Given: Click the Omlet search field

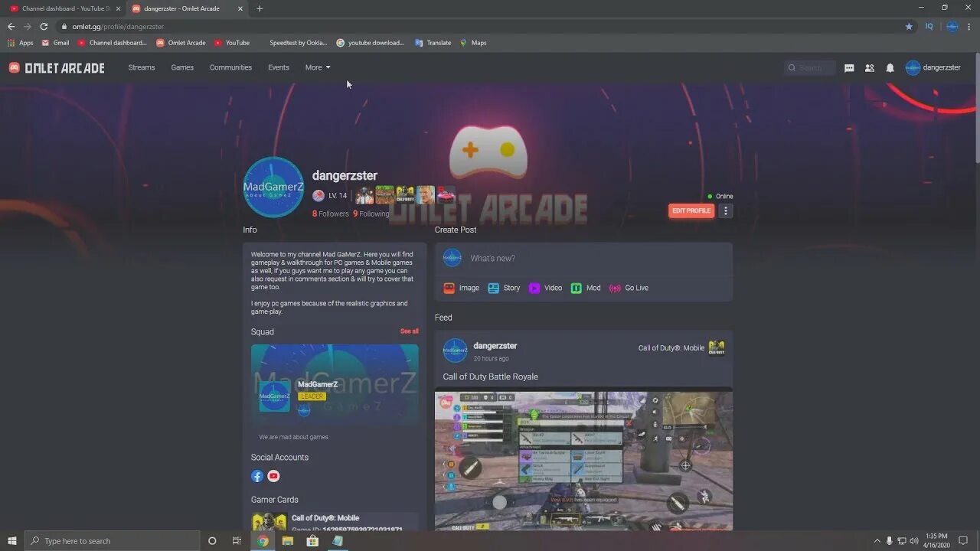Looking at the screenshot, I should pos(810,68).
